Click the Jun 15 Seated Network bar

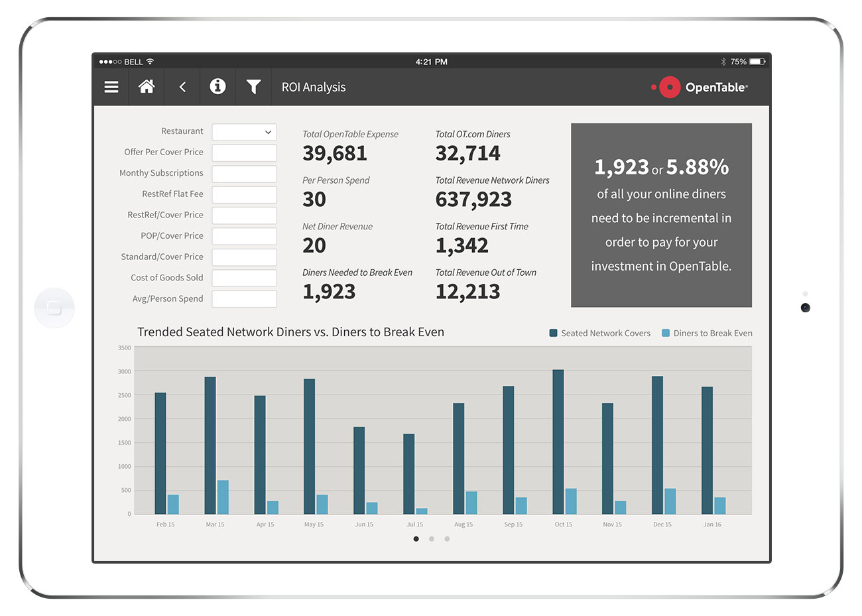point(359,471)
